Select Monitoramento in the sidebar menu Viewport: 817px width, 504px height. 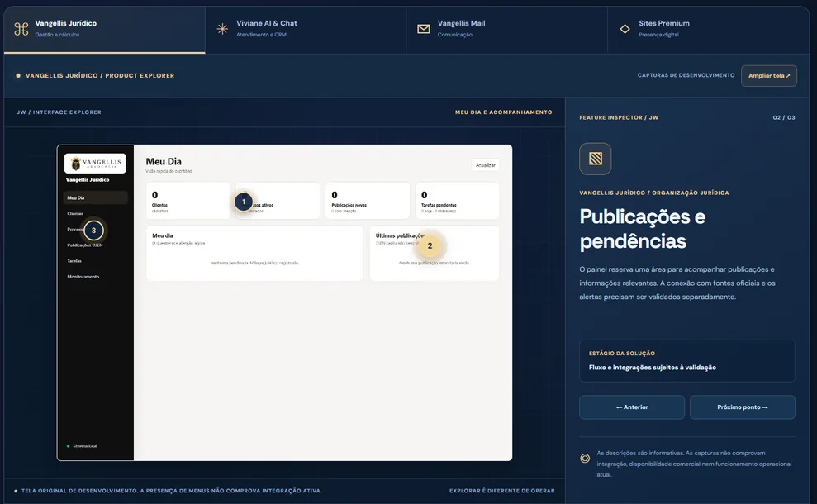click(83, 277)
